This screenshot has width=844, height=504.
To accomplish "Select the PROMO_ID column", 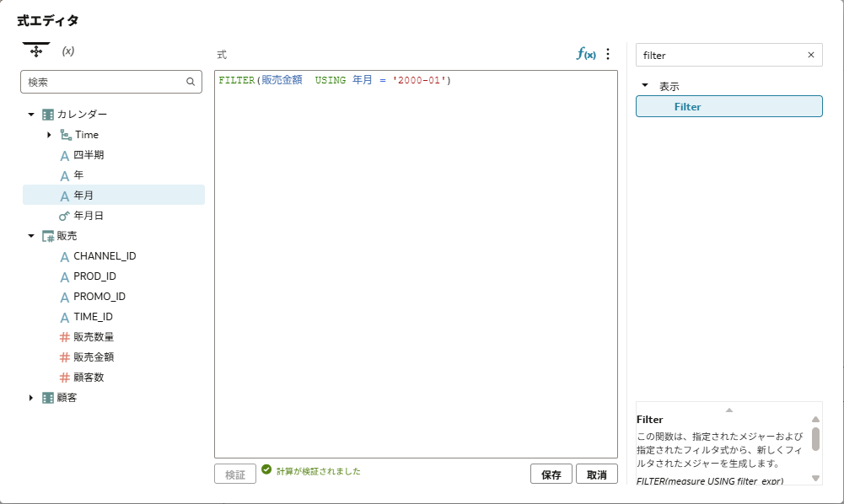I will click(x=99, y=297).
